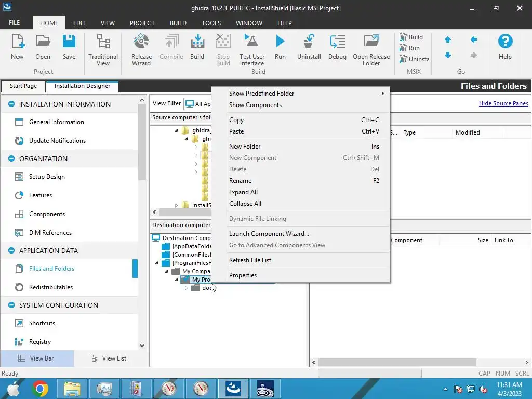Open the PROJECT ribbon tab

142,23
